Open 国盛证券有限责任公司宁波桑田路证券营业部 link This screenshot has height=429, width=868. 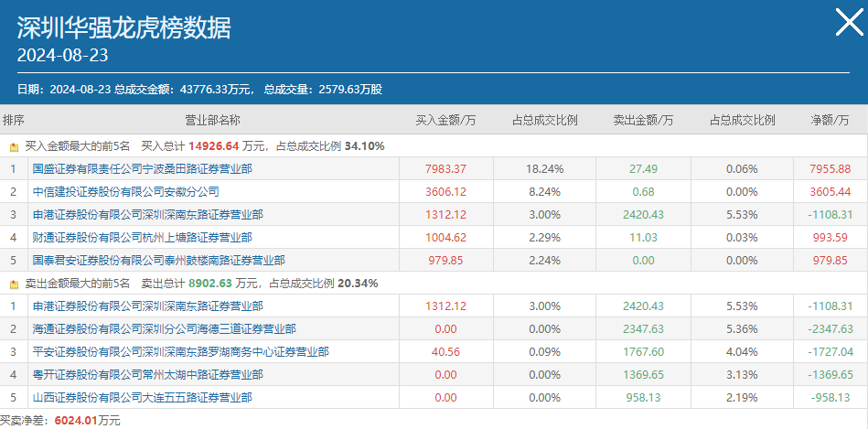point(143,169)
